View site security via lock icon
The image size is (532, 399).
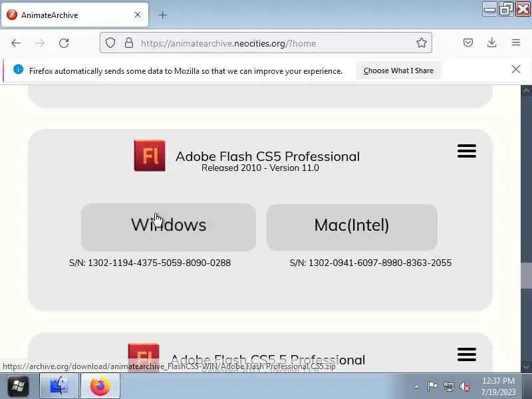(x=128, y=43)
